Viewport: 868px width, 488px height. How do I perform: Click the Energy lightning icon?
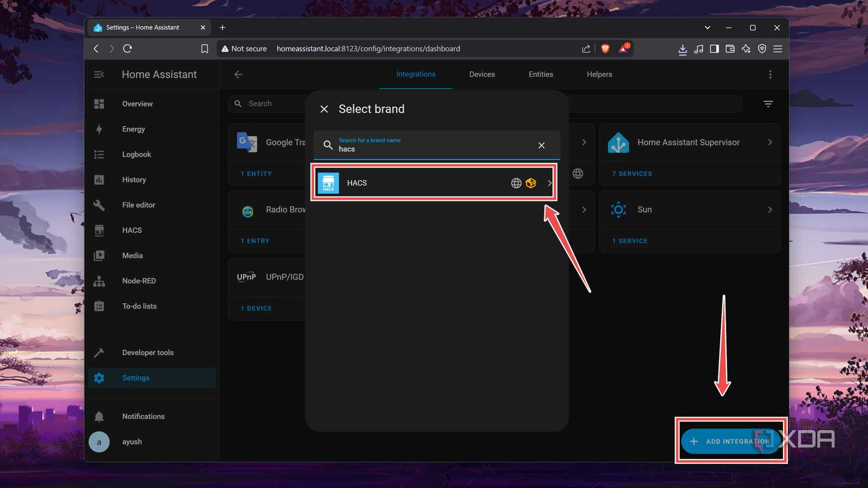(x=99, y=129)
